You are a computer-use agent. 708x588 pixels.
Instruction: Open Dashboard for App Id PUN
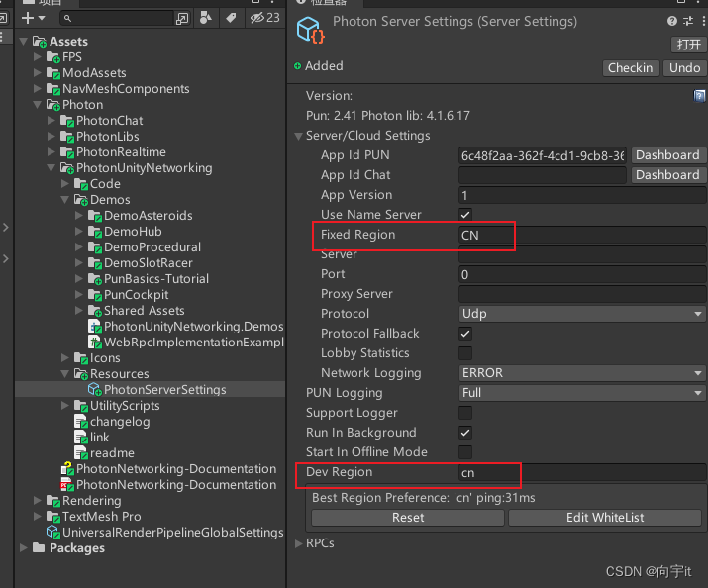point(667,155)
